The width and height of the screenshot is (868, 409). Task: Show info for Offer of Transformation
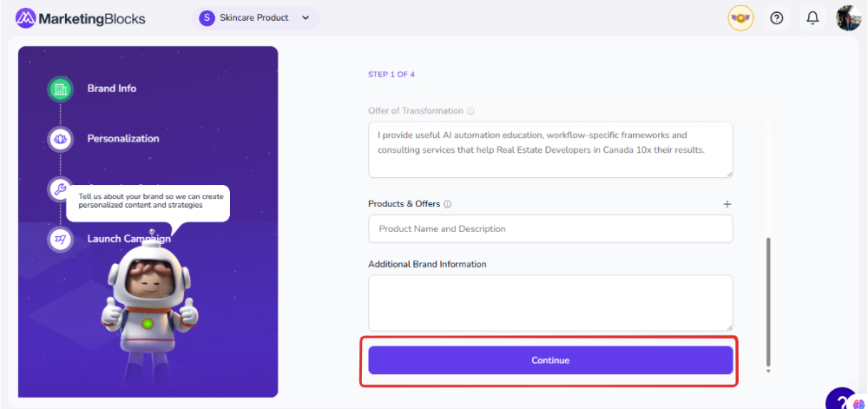[470, 111]
